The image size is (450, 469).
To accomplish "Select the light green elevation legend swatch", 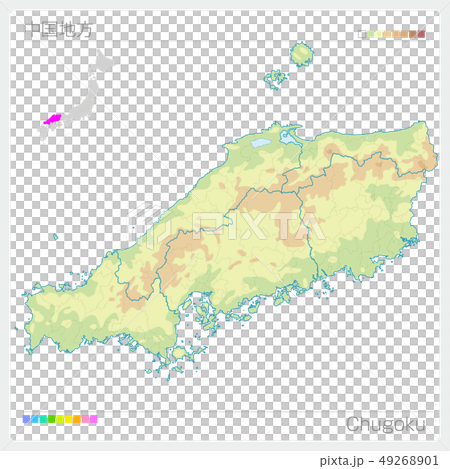I will click(370, 34).
